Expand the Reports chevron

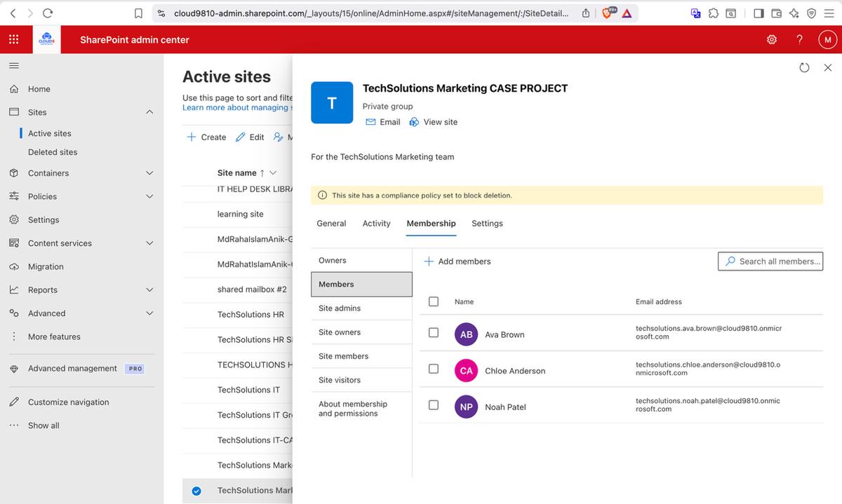[x=149, y=290]
